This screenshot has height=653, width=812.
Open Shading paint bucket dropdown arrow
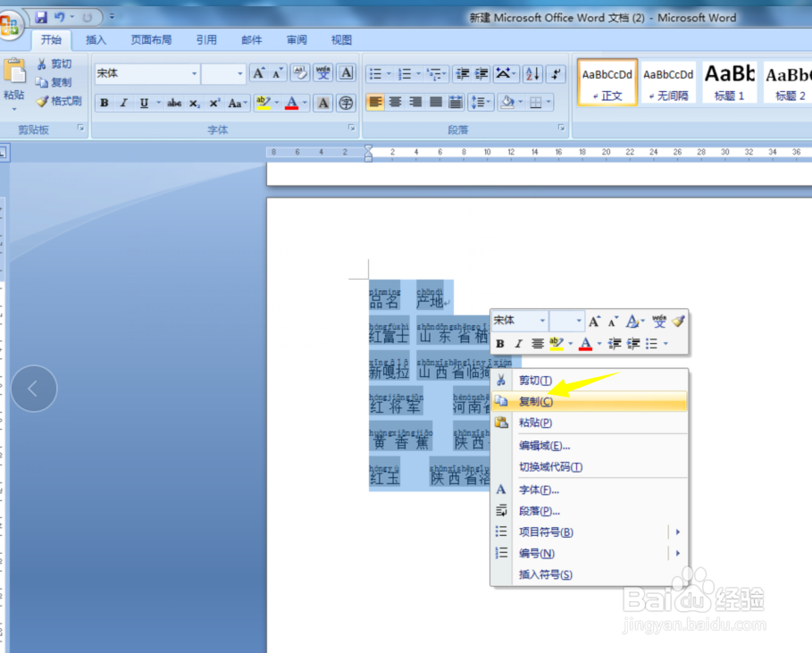click(520, 102)
